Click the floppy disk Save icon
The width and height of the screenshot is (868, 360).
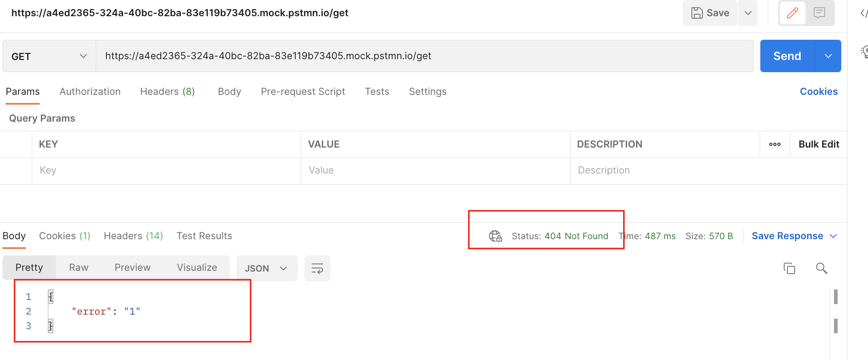(x=697, y=13)
